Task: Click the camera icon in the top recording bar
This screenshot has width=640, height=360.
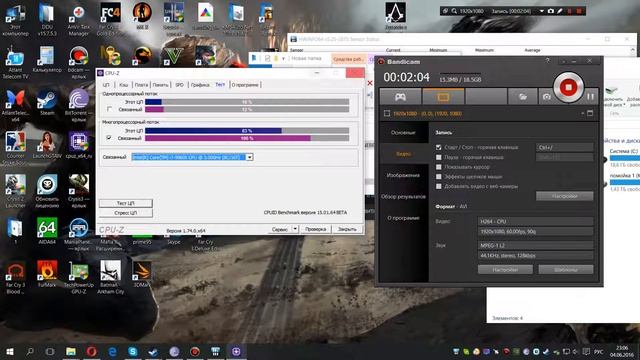Action: pos(551,11)
